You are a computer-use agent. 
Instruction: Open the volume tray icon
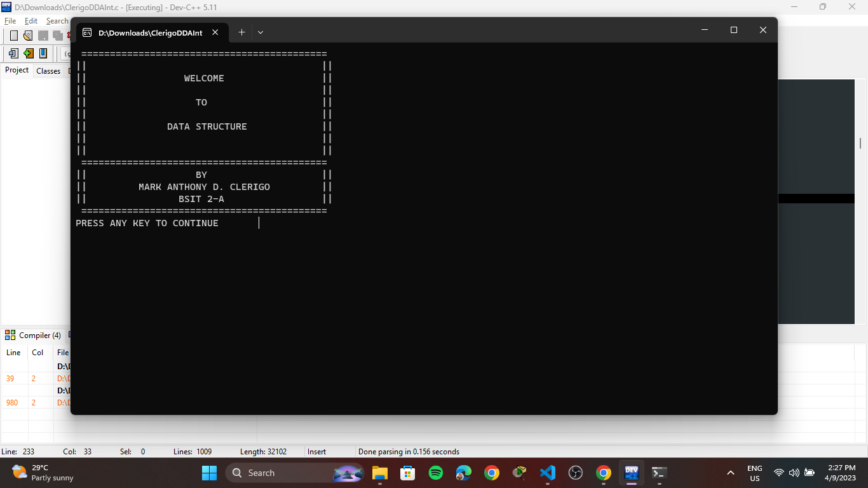794,473
